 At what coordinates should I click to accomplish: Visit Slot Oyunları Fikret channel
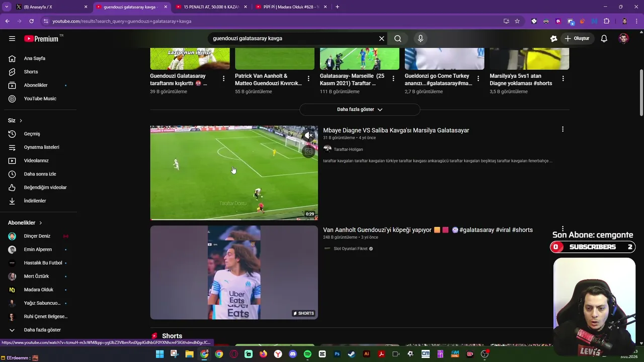(x=351, y=249)
